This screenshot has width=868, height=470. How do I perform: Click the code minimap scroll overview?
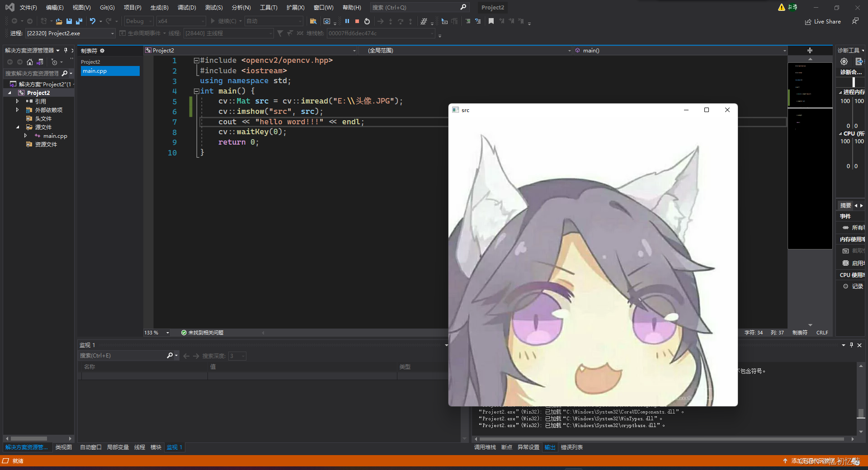810,156
